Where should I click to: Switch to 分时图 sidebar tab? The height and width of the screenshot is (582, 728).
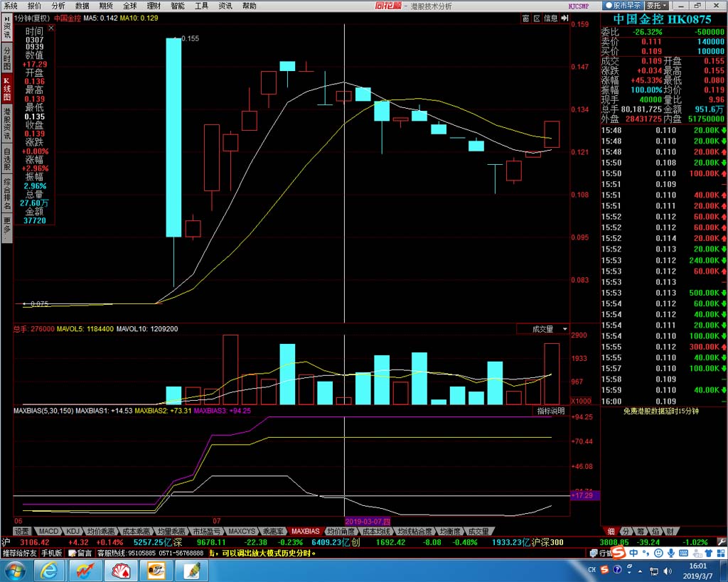click(7, 58)
